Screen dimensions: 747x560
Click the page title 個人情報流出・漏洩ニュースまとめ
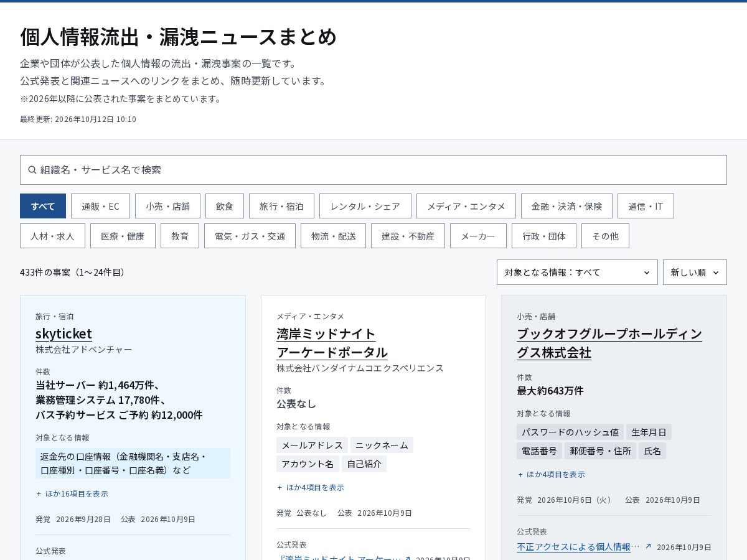coord(179,37)
